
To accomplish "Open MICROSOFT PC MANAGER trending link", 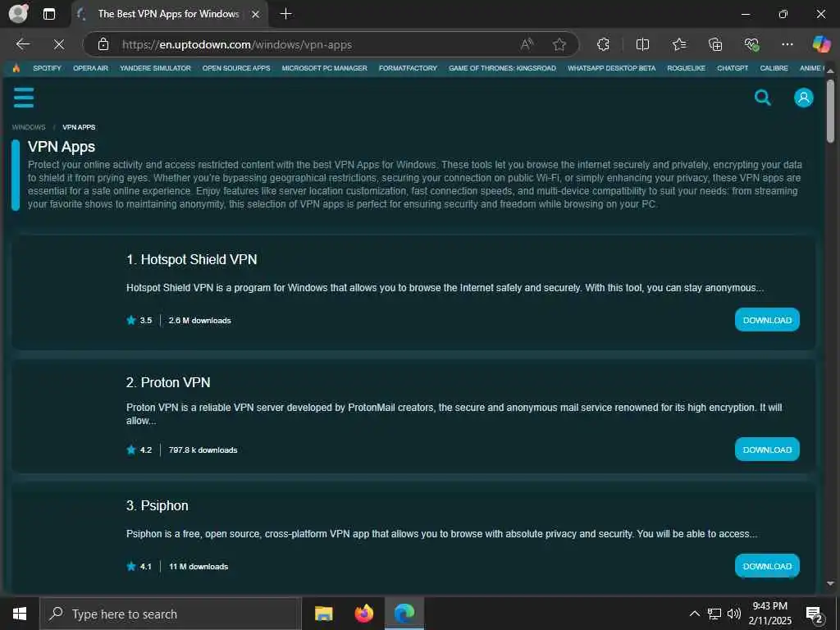I will click(x=325, y=68).
